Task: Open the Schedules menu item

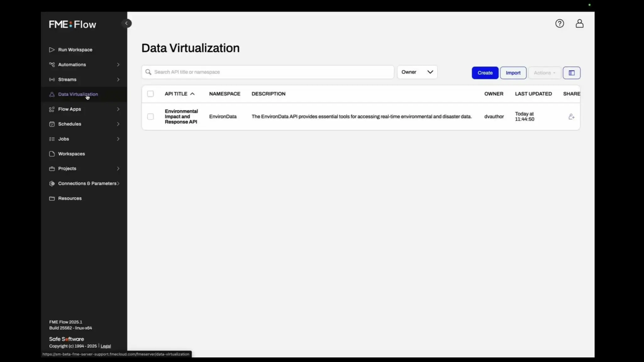Action: tap(69, 124)
